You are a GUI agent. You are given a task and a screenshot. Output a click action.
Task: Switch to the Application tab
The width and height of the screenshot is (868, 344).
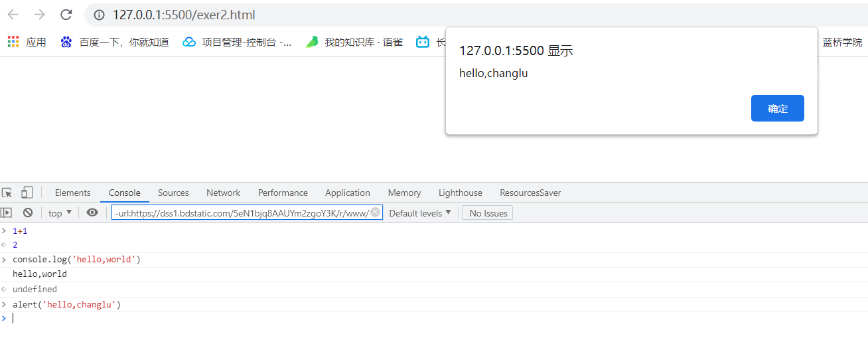click(348, 193)
